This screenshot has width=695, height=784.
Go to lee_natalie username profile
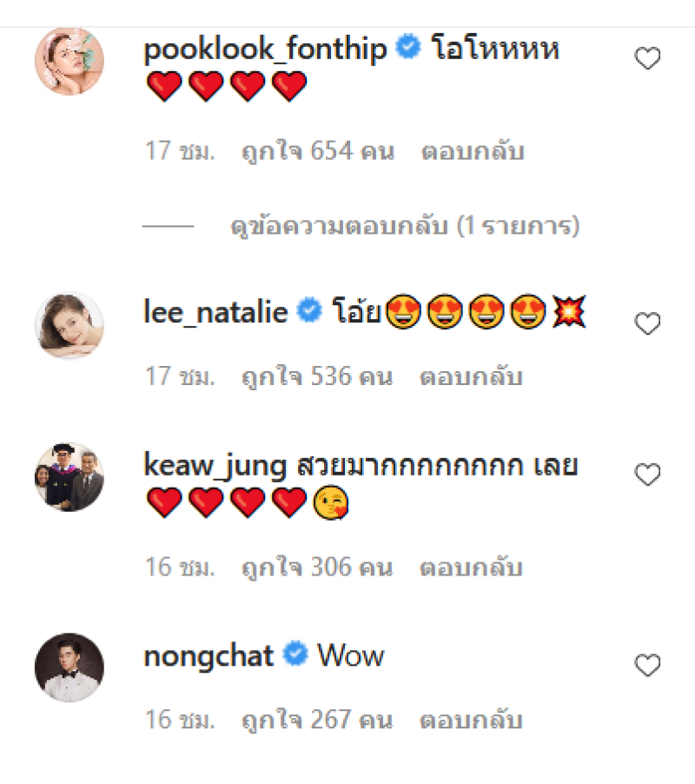tap(215, 312)
